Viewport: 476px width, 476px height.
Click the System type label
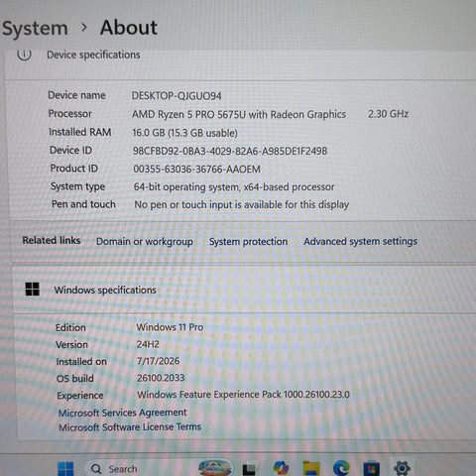click(78, 186)
